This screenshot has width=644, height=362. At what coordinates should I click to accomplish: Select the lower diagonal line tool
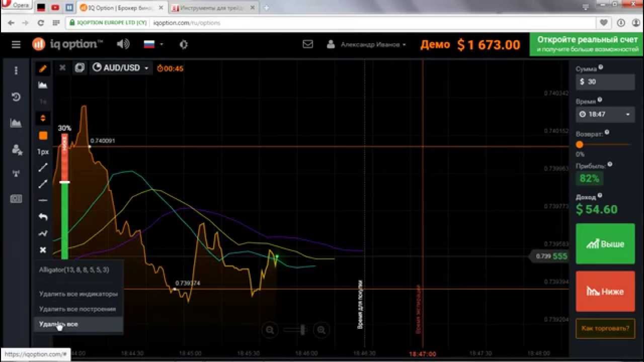click(43, 184)
